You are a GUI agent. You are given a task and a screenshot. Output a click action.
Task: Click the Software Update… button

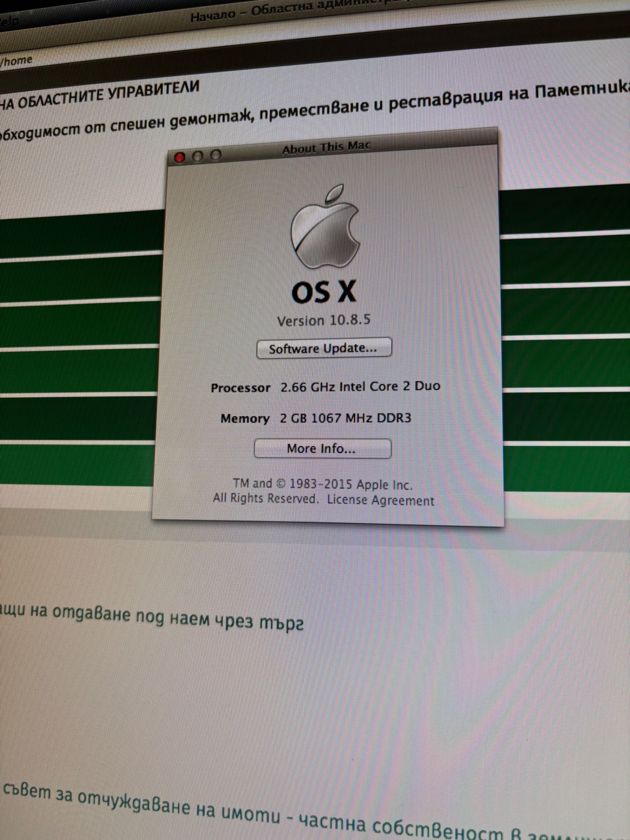[324, 348]
